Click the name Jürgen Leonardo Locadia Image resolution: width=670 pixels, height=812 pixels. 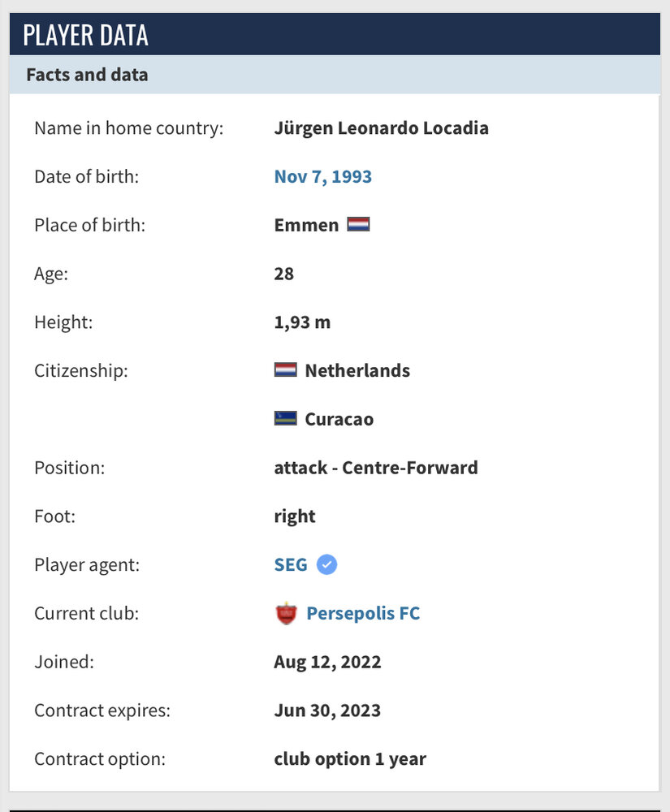381,127
